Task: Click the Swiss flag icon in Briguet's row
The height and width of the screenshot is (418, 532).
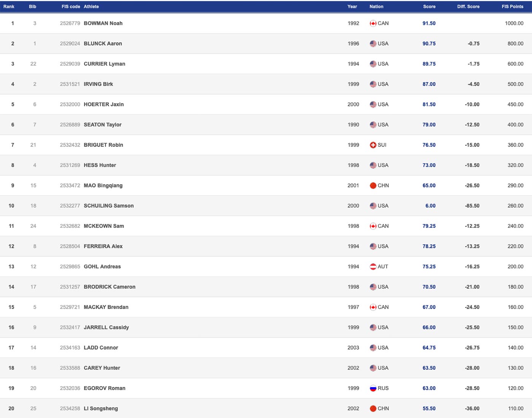Action: [373, 145]
